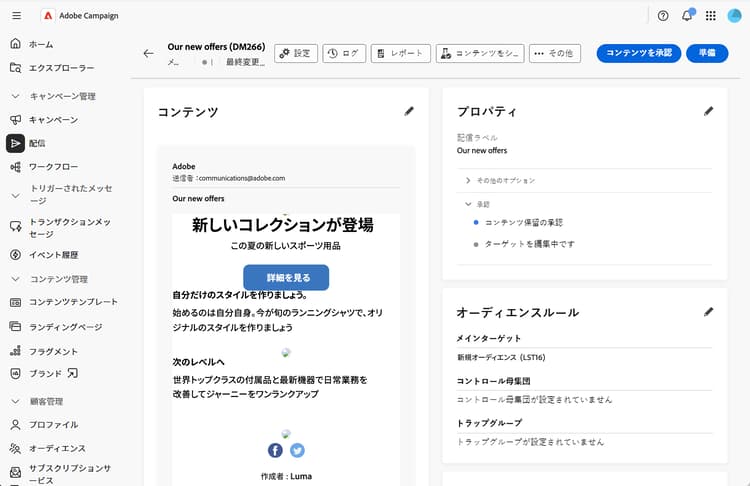Open the その他 more menu
The image size is (750, 486).
[x=555, y=54]
